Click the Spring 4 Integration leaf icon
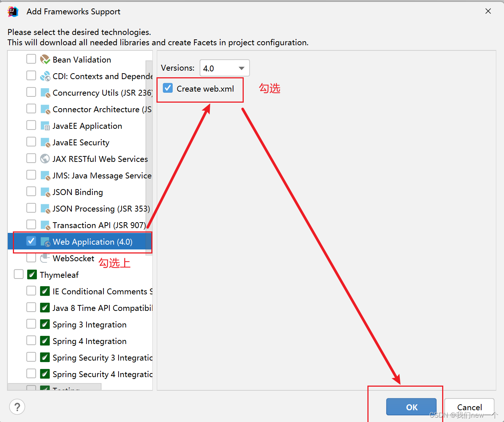The height and width of the screenshot is (422, 504). click(45, 341)
